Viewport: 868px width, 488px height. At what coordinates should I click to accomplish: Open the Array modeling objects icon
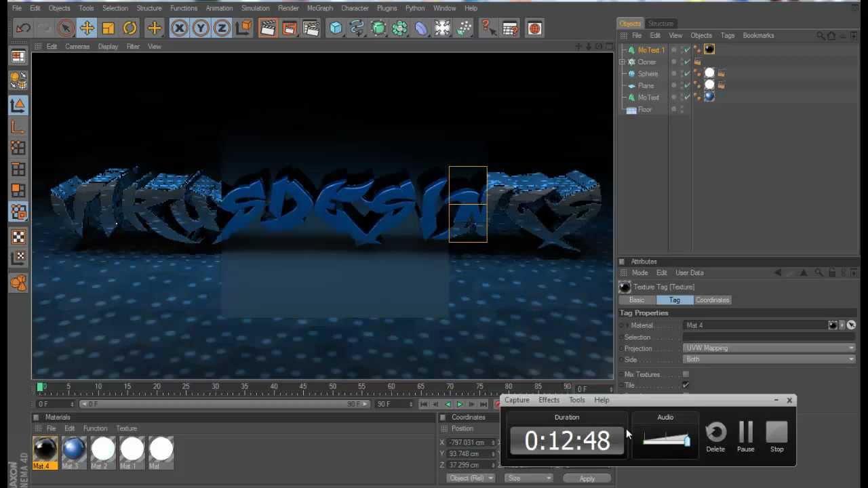[x=400, y=28]
